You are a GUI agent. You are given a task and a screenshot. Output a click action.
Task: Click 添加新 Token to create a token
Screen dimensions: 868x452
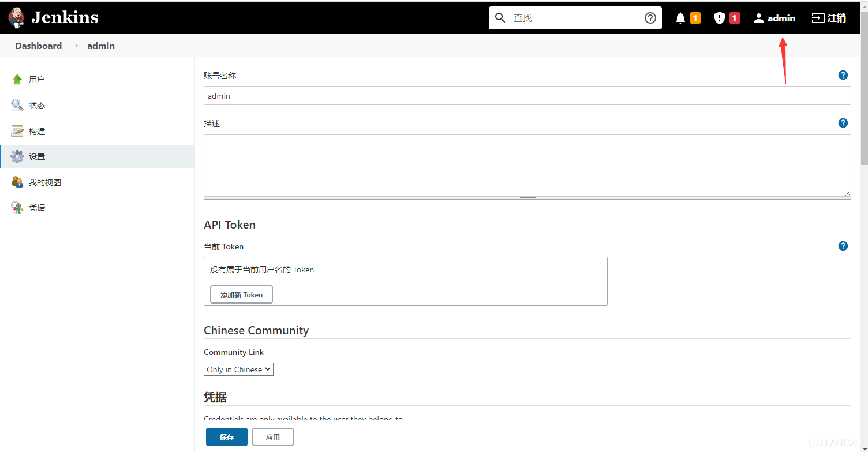pos(241,294)
